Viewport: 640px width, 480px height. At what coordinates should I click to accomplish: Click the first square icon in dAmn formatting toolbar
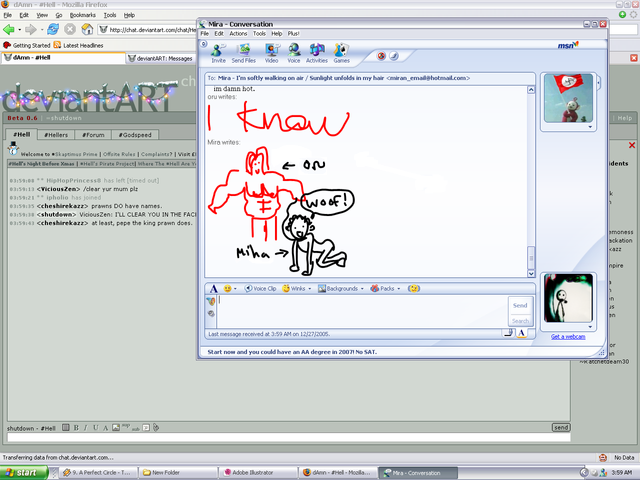point(65,427)
